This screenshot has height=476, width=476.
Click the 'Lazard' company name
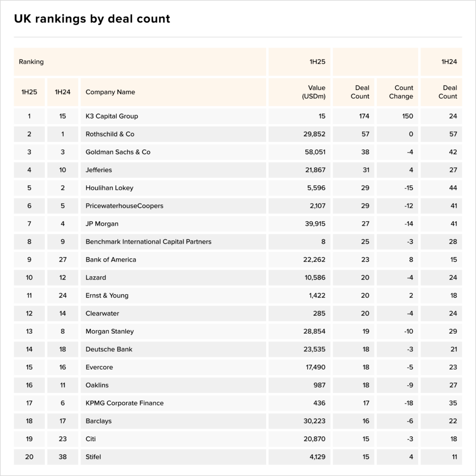[96, 278]
